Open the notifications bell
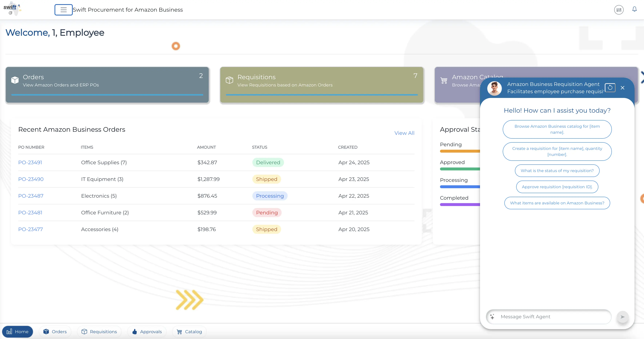The image size is (644, 339). click(x=635, y=9)
